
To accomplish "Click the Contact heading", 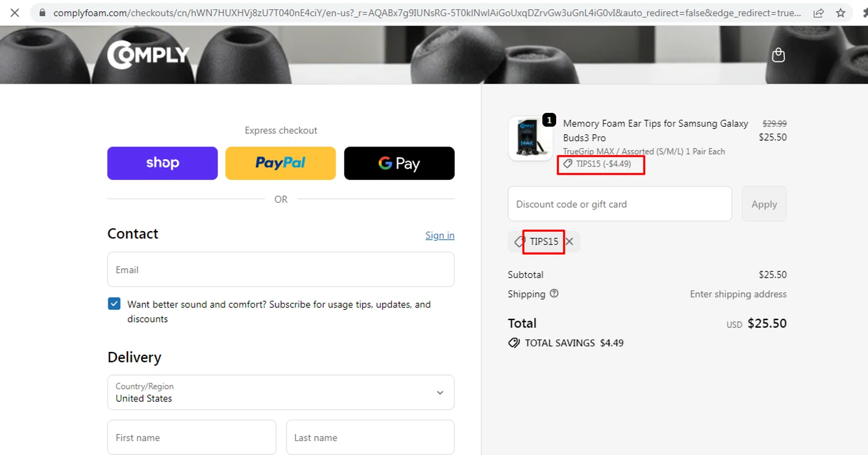I will [133, 233].
